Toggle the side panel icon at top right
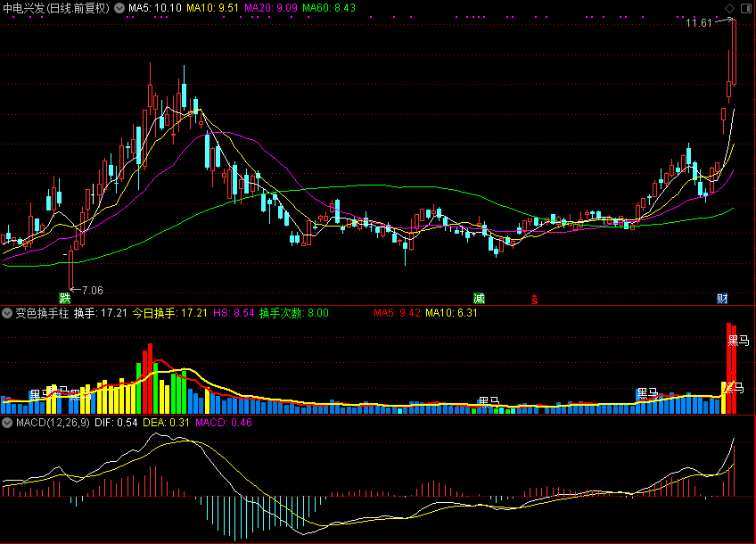 [x=745, y=8]
